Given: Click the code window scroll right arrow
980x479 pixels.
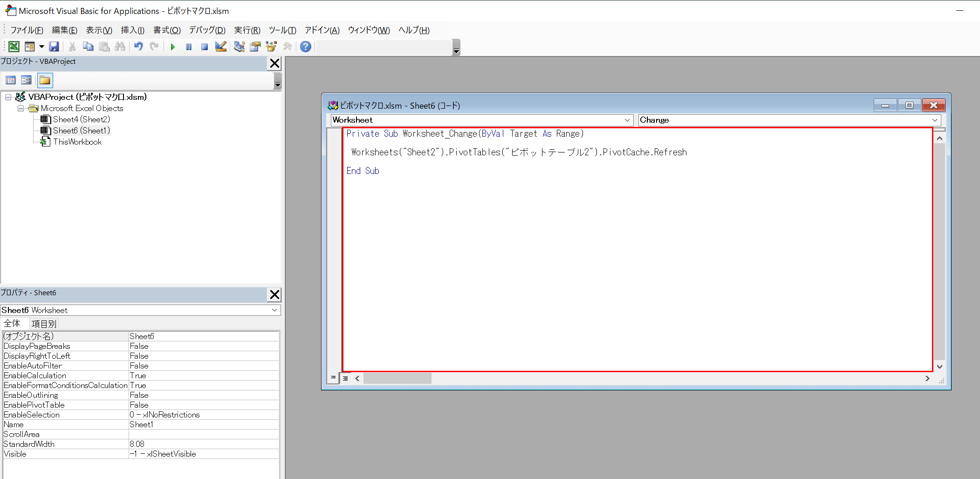Looking at the screenshot, I should (x=927, y=378).
